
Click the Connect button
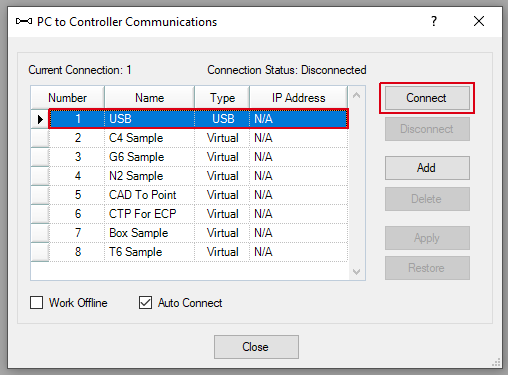pos(427,98)
